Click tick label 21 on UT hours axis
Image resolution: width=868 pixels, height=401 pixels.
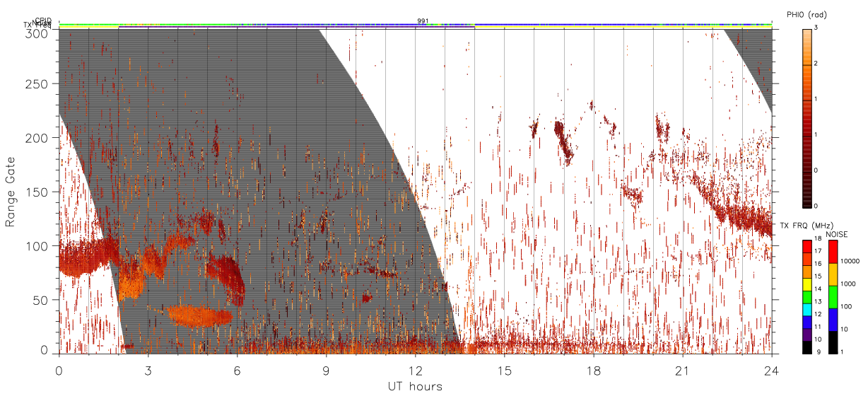point(682,371)
